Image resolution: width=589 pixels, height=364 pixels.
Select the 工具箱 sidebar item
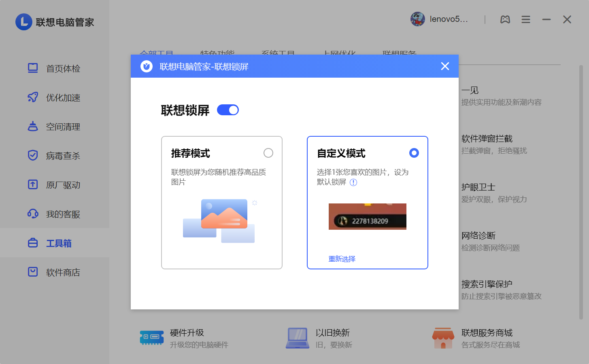(x=54, y=243)
